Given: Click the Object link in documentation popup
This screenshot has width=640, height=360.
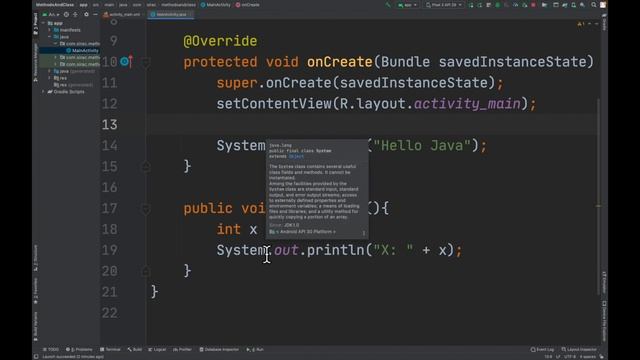Looking at the screenshot, I should click(296, 156).
